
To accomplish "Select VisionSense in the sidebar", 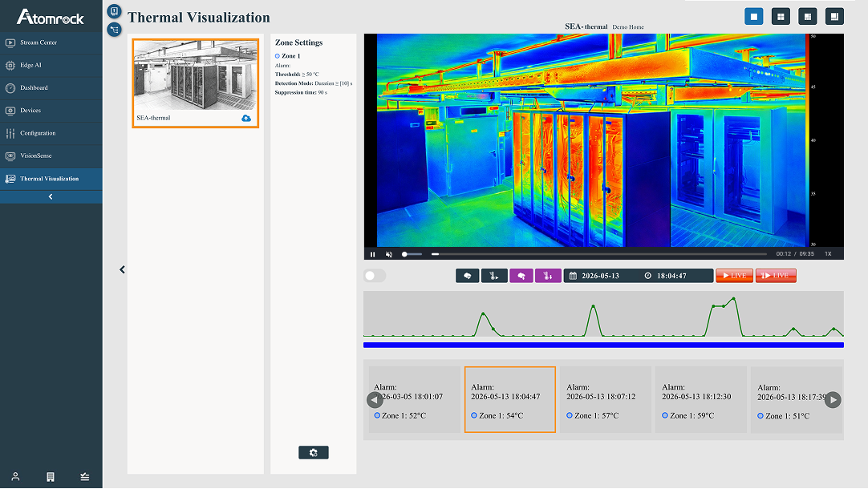I will (x=51, y=156).
